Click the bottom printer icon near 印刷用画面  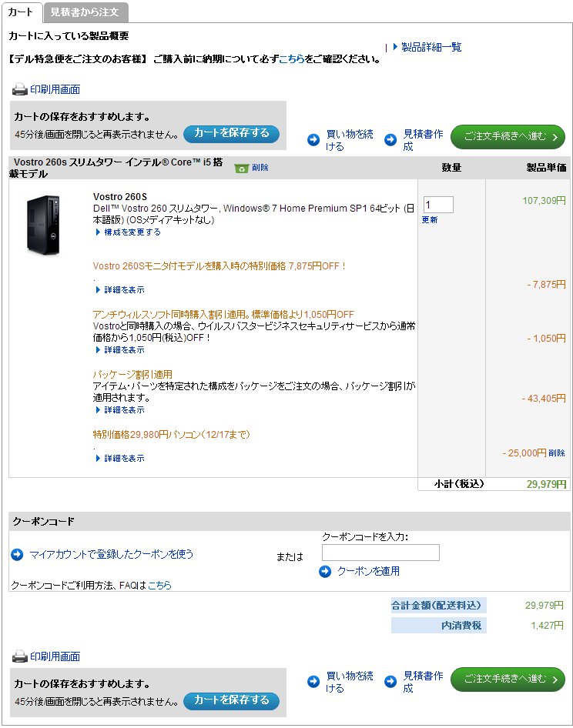coord(19,656)
